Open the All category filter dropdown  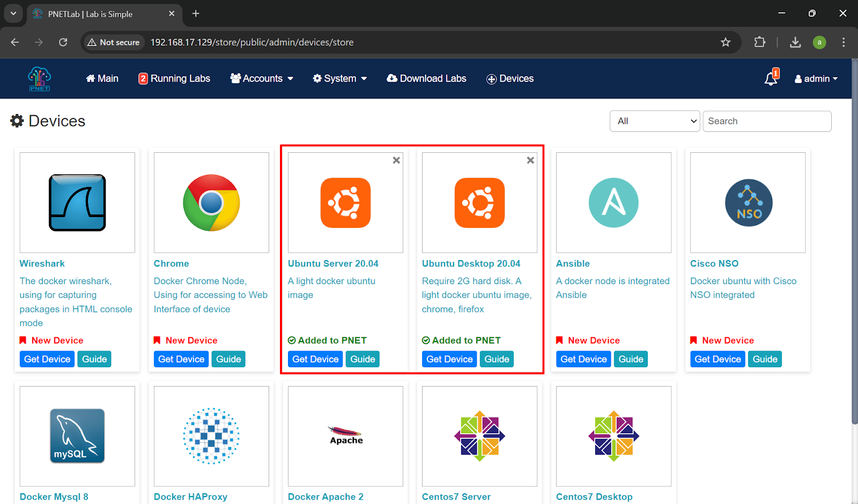point(655,121)
